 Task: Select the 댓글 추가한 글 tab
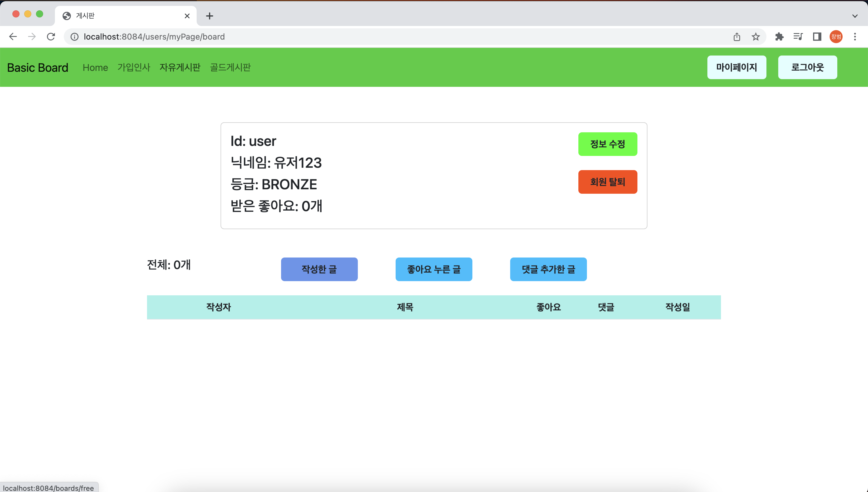point(548,269)
